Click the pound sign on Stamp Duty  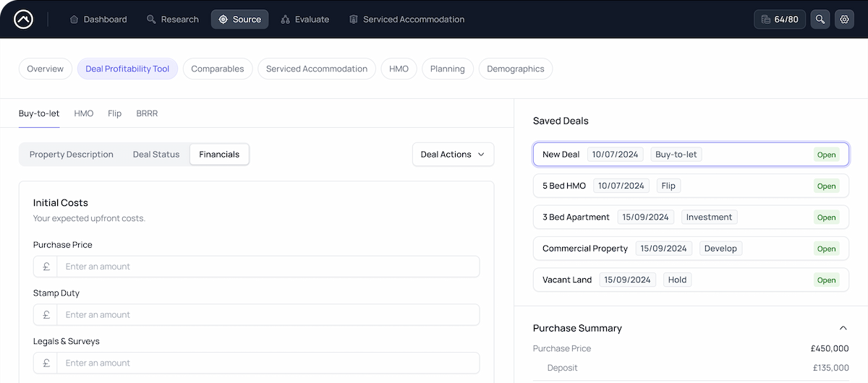tap(46, 315)
